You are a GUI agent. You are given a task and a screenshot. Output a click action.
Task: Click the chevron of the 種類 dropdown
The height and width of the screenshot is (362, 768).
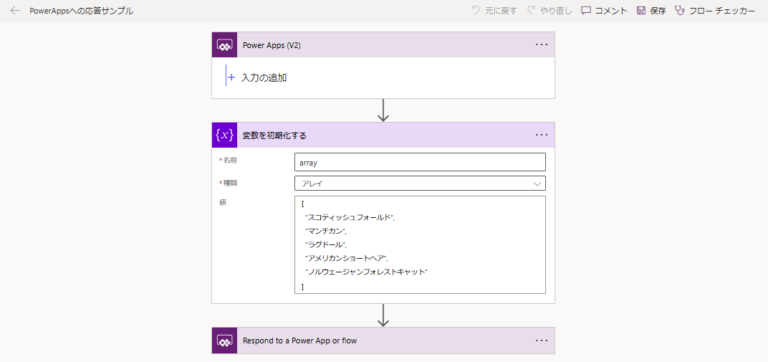tap(537, 184)
